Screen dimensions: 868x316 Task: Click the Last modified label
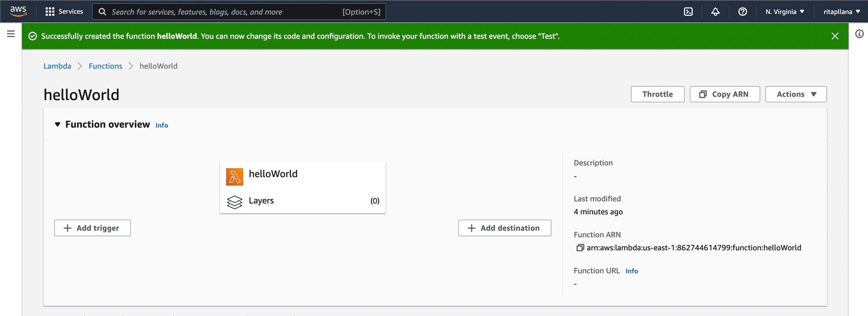[x=597, y=198]
